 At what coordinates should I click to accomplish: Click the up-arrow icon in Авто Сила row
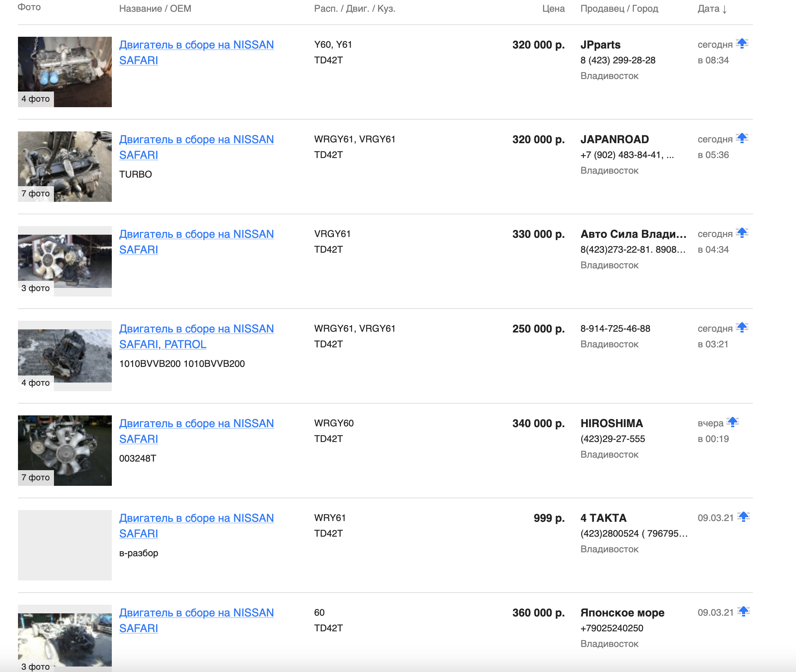tap(742, 233)
